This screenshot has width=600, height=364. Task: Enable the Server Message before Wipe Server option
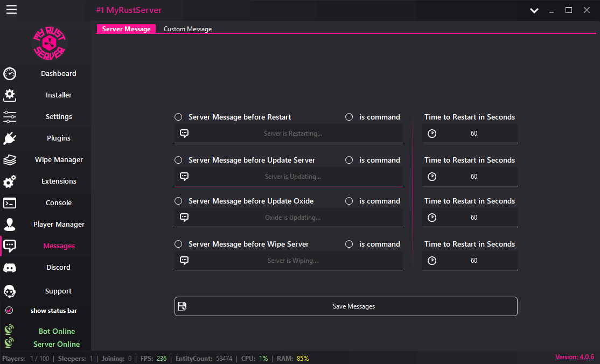tap(178, 243)
